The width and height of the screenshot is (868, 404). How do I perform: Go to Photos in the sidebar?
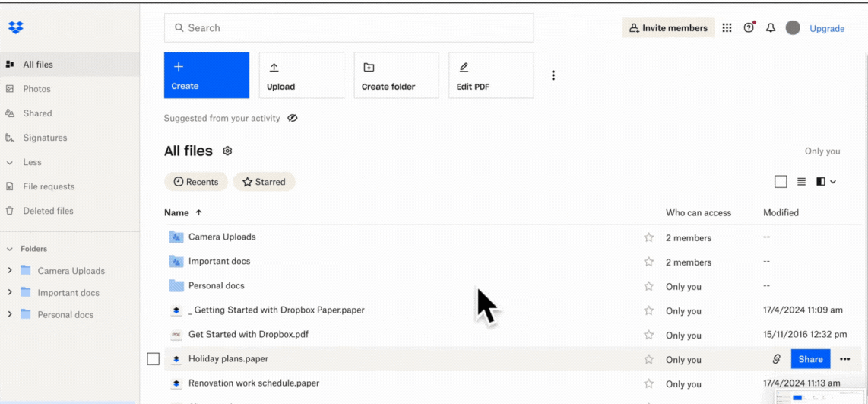coord(36,89)
